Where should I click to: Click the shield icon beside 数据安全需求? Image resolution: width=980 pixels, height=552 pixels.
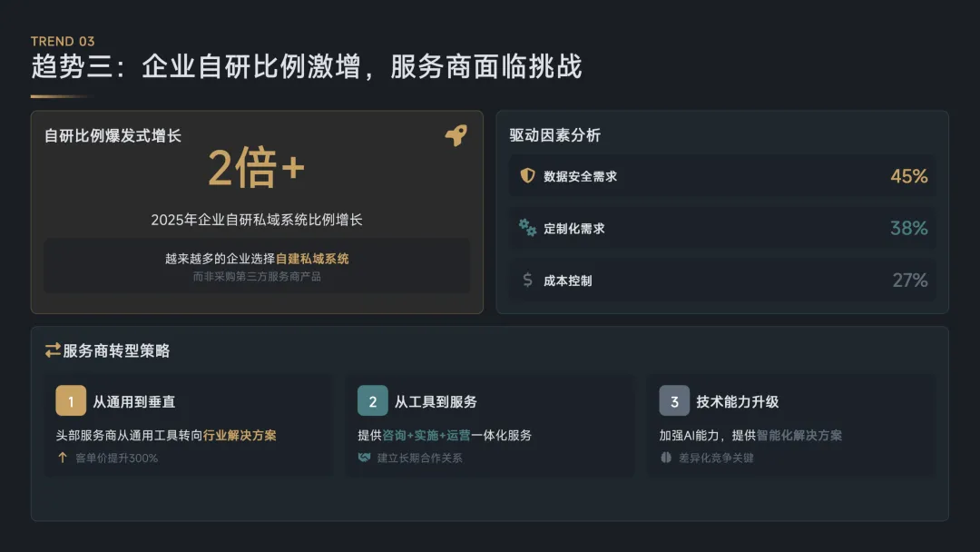point(527,176)
